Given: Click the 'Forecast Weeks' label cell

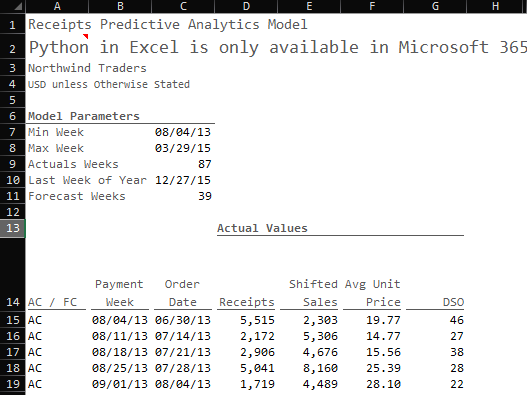Looking at the screenshot, I should [77, 196].
